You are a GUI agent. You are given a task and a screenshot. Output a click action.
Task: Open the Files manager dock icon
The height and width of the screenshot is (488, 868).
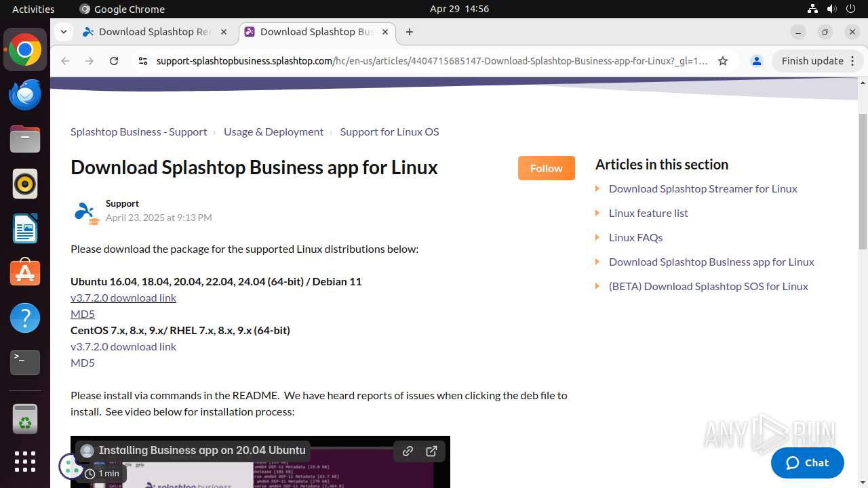pyautogui.click(x=25, y=140)
